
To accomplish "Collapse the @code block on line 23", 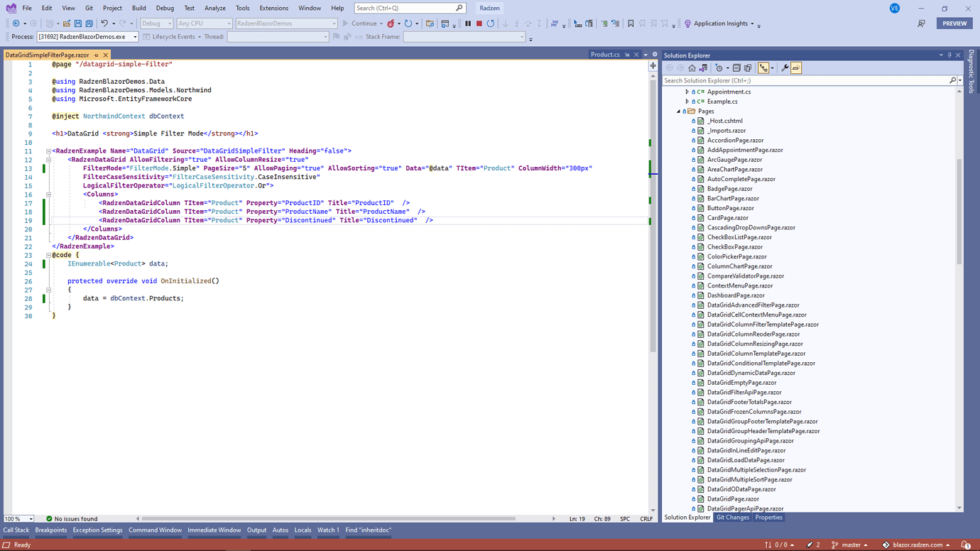I will (48, 255).
